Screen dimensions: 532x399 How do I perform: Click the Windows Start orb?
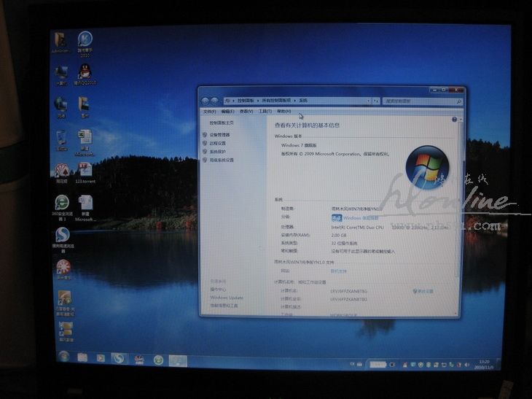click(x=63, y=357)
